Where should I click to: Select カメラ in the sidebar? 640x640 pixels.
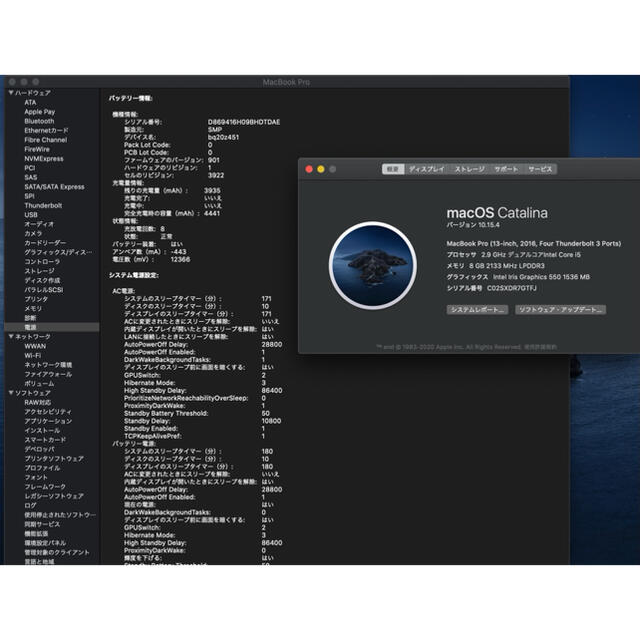[x=33, y=234]
